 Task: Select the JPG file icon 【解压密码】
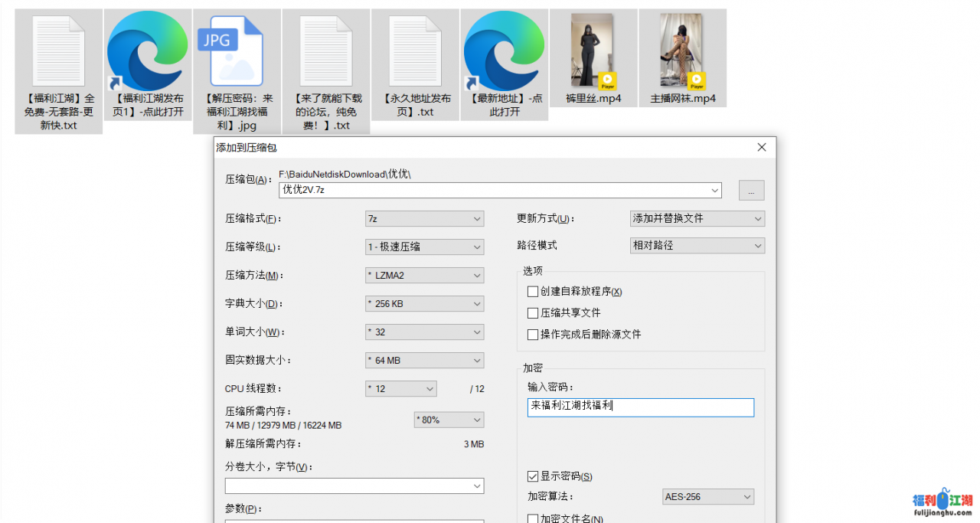tap(237, 51)
